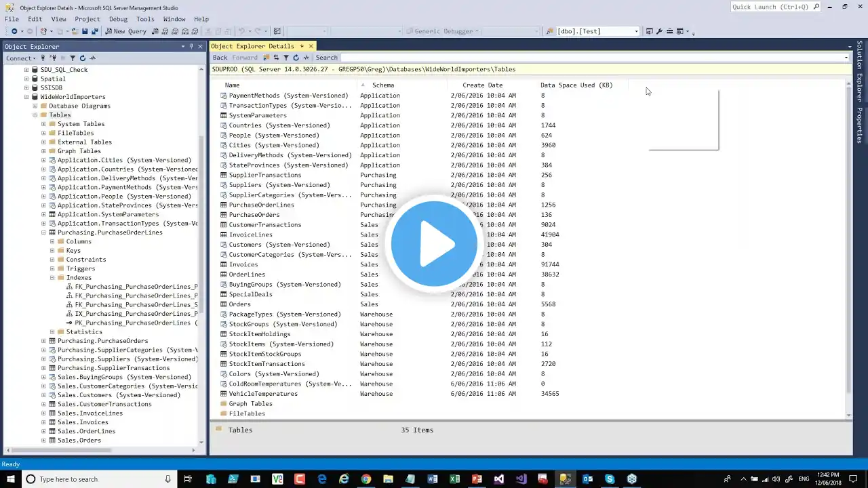868x488 pixels.
Task: Click the taskbar search box
Action: (x=99, y=479)
